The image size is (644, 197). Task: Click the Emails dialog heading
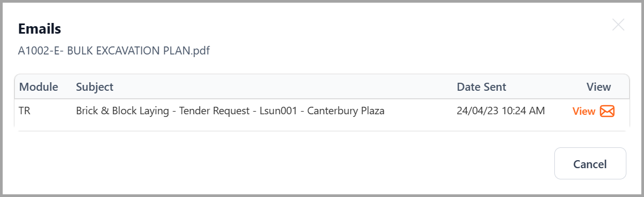(39, 28)
